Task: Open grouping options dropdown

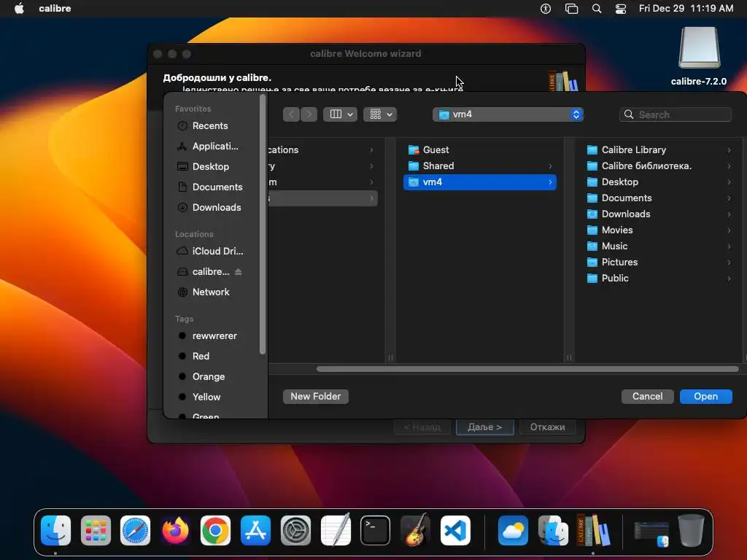Action: point(380,114)
